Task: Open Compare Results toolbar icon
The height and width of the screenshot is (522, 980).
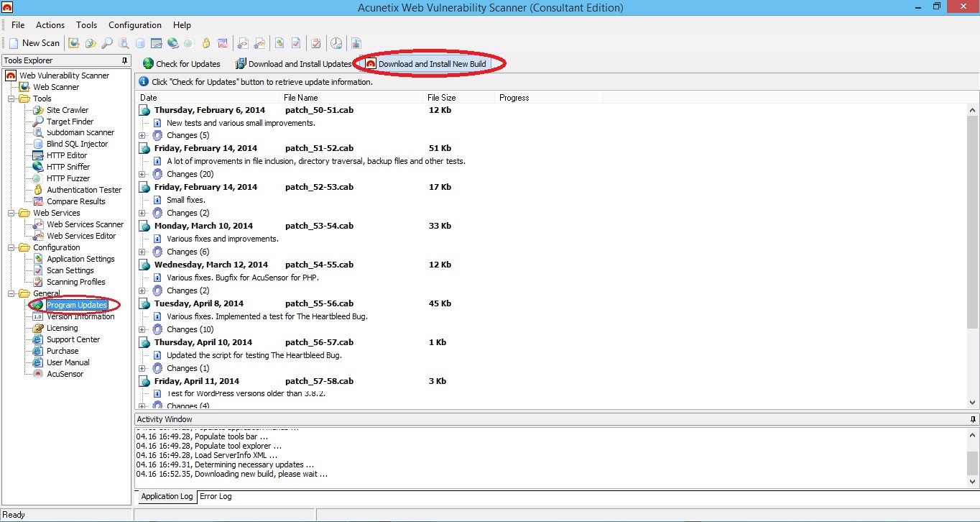Action: click(x=223, y=43)
